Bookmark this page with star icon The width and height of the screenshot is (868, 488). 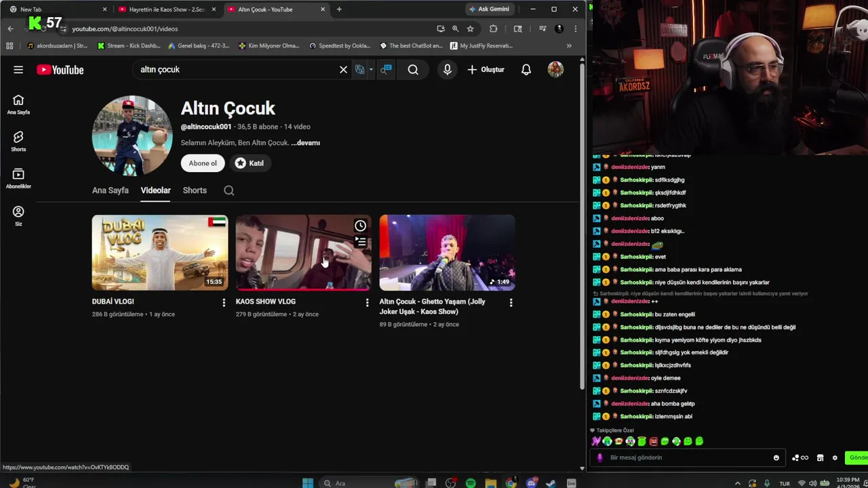[x=470, y=28]
